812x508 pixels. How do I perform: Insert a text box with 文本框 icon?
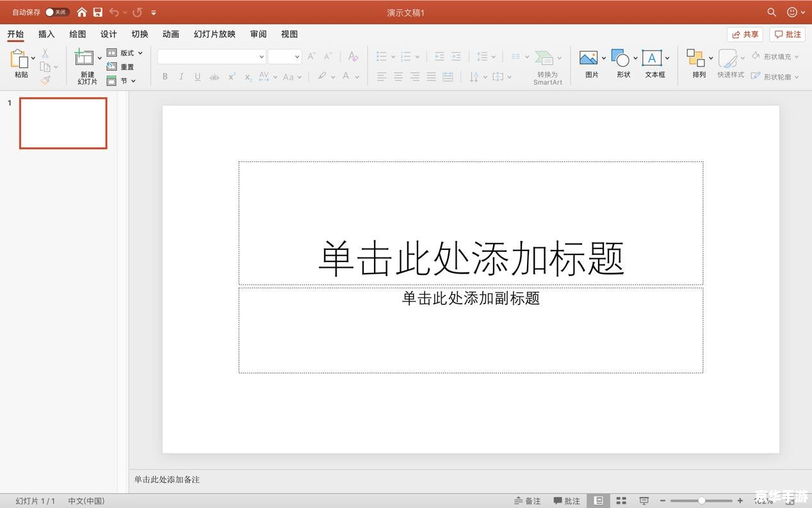click(651, 58)
